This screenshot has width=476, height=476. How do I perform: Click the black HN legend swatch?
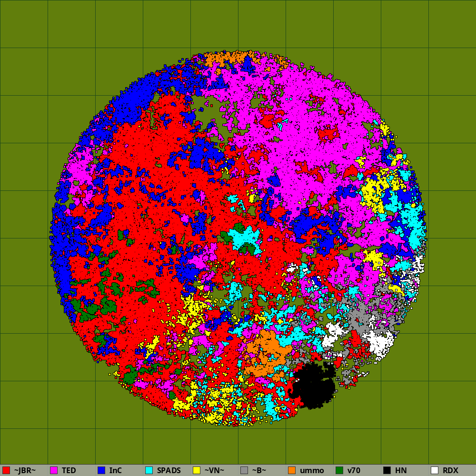pos(387,470)
